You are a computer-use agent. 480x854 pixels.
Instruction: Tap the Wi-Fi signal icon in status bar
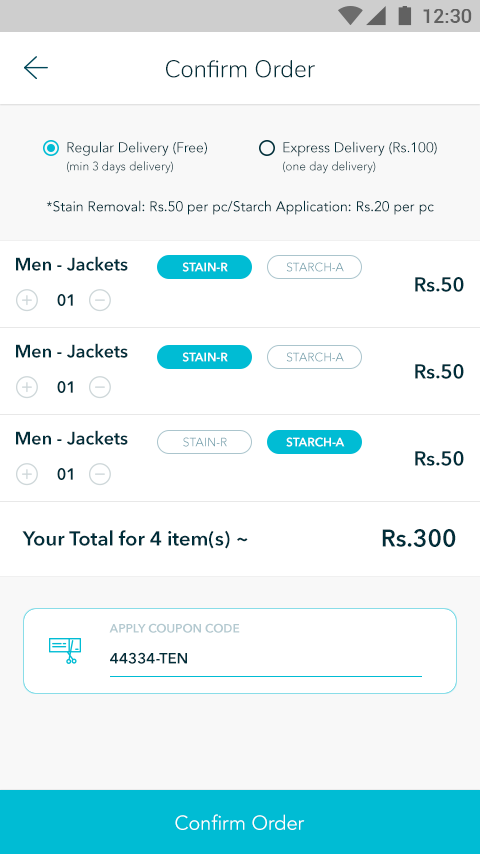click(x=350, y=16)
